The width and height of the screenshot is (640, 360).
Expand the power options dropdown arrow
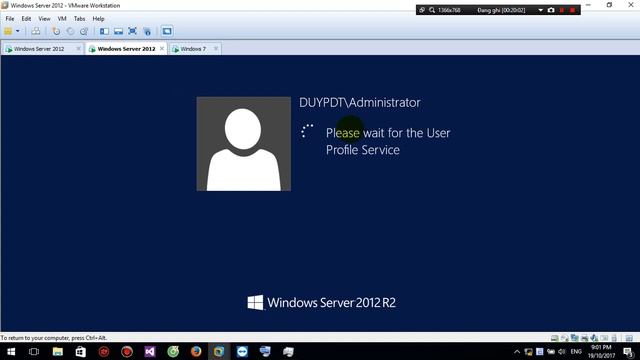18,31
